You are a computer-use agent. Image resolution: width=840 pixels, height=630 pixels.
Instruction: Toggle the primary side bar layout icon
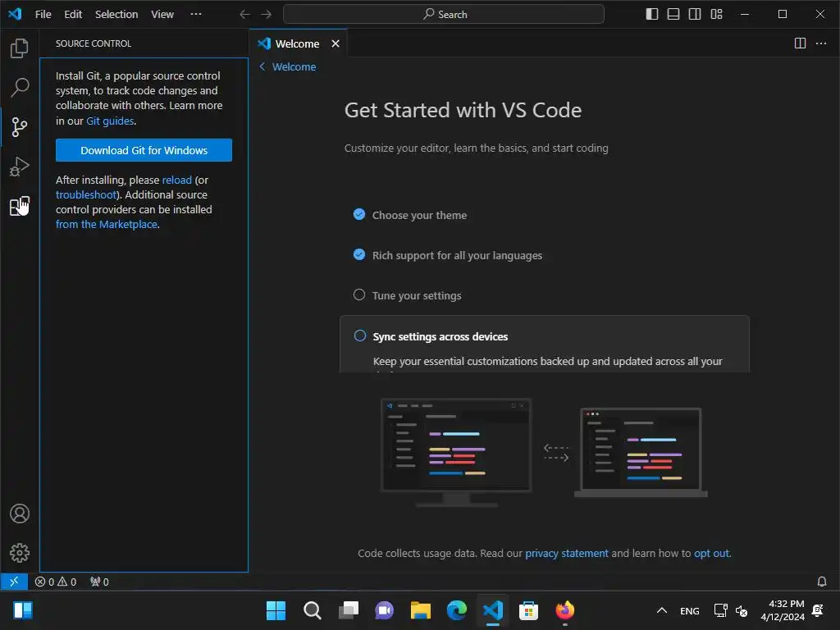[x=652, y=15]
